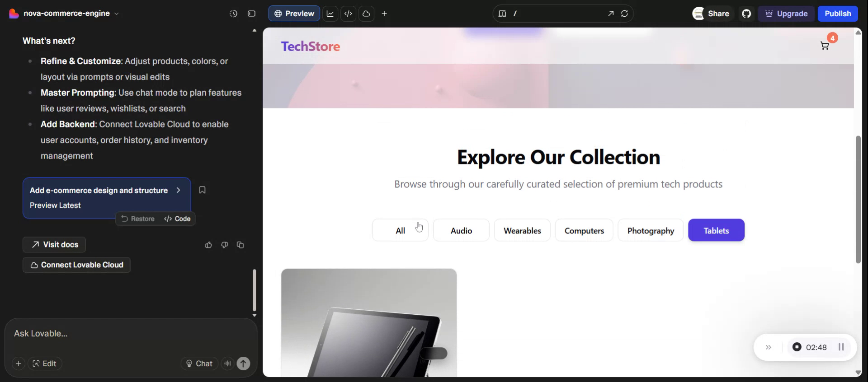Image resolution: width=868 pixels, height=382 pixels.
Task: Stop the recording button
Action: (x=797, y=347)
